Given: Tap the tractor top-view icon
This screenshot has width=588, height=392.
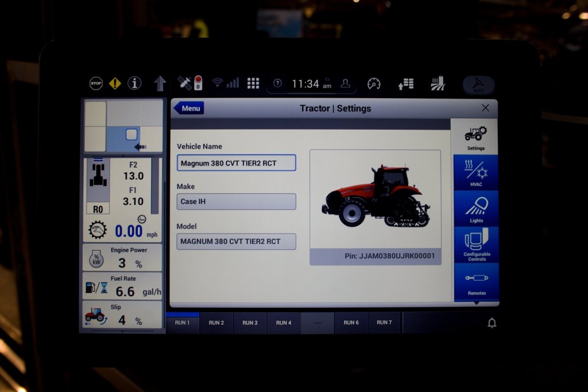Looking at the screenshot, I should point(98,174).
